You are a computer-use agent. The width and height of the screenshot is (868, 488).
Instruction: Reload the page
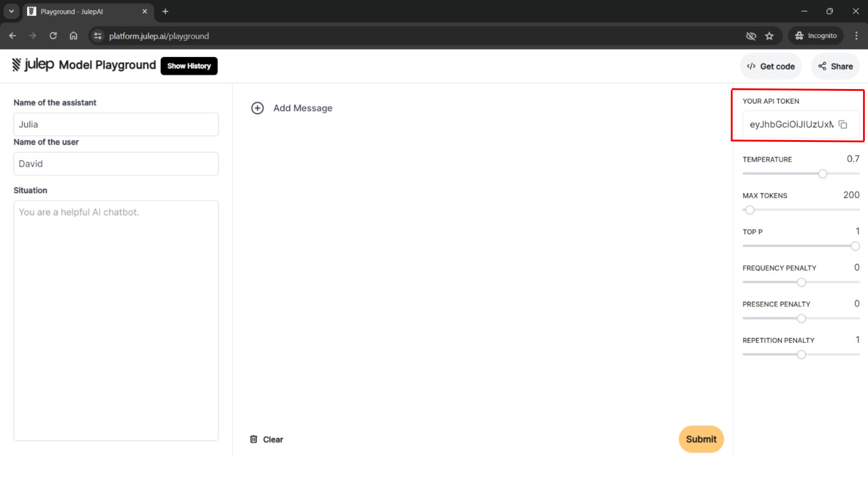click(53, 36)
